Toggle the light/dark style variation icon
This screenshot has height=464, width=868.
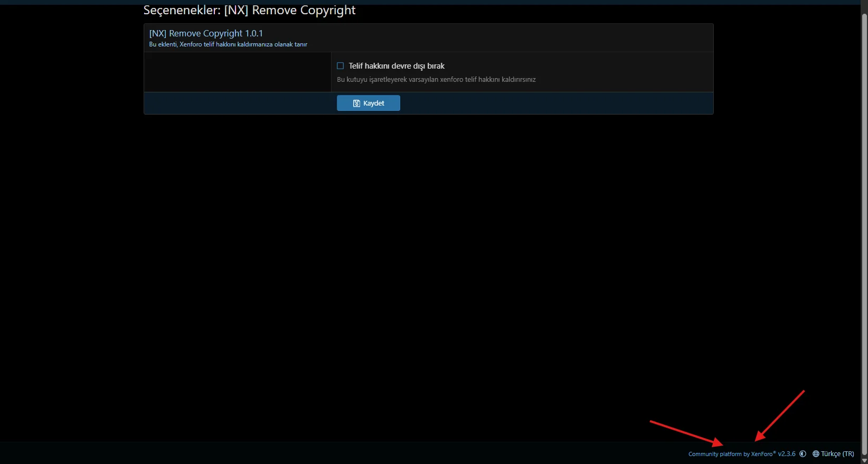pos(803,454)
